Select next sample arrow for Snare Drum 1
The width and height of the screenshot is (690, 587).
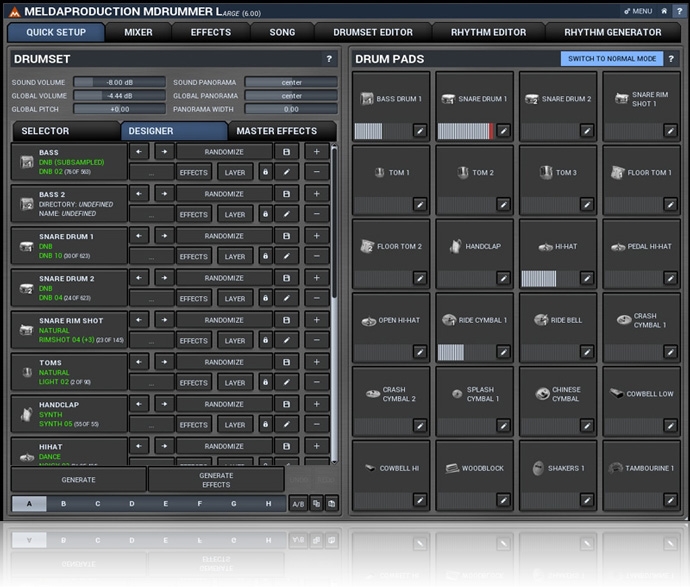[164, 236]
